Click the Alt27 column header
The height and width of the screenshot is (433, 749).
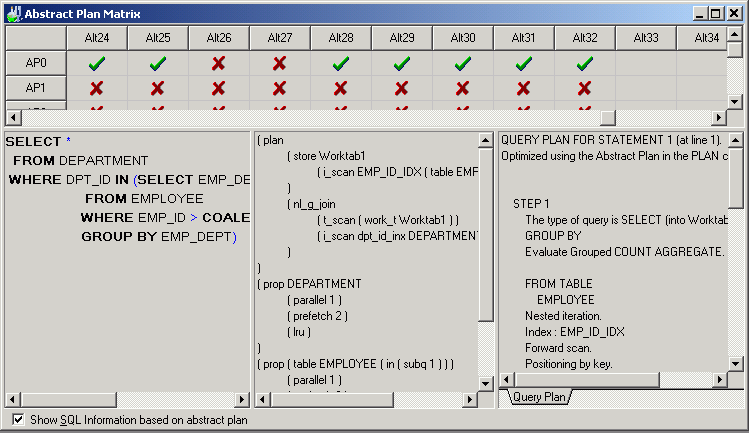(x=280, y=38)
